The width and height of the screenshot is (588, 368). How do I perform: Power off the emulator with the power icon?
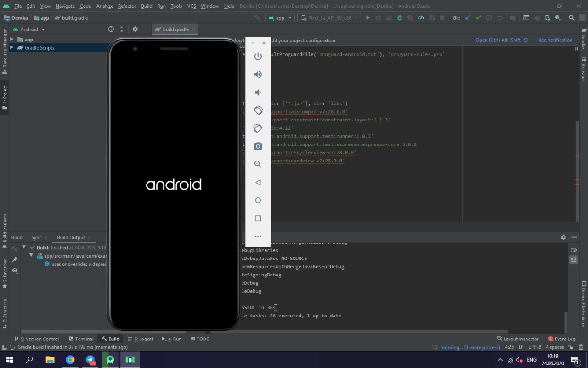pos(258,56)
